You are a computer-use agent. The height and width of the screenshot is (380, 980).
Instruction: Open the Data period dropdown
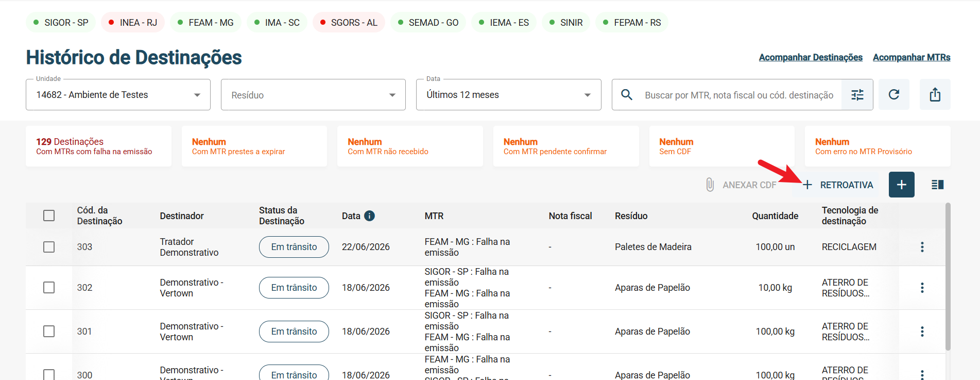(x=508, y=95)
